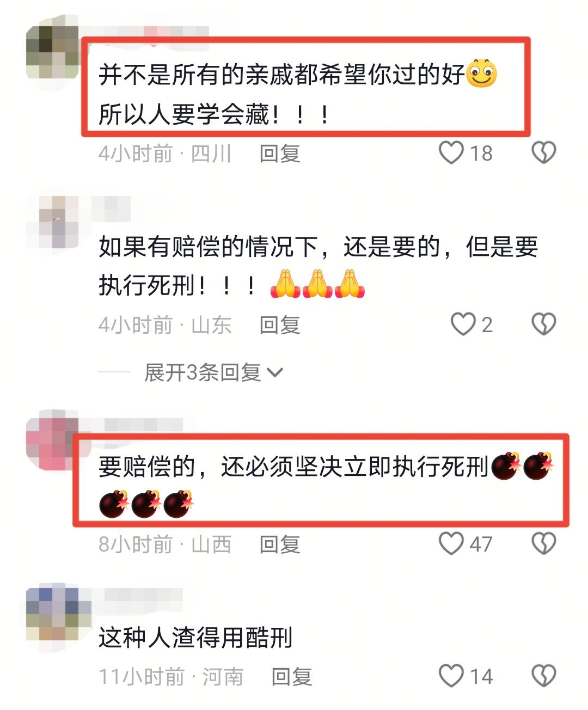Viewport: 588px width, 710px height.
Task: Like the Henan comment with 14 likes
Action: 451,676
